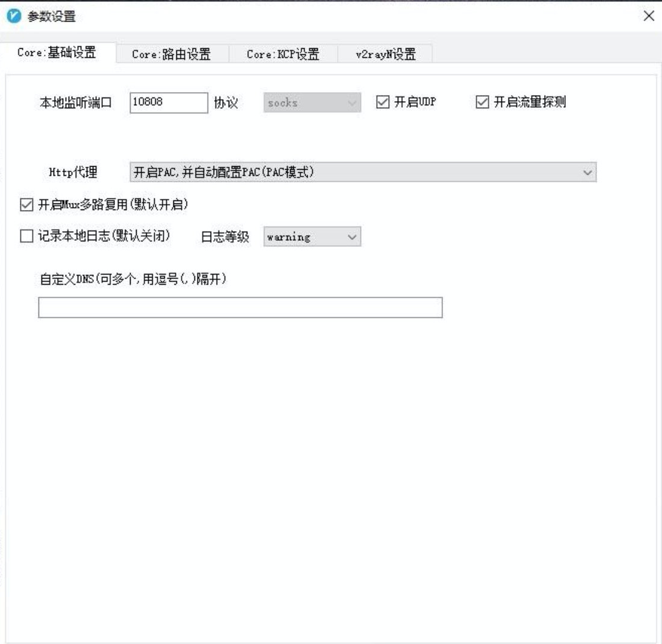Click the 协议 label beside the port field
Viewport: 662px width, 644px height.
(226, 103)
